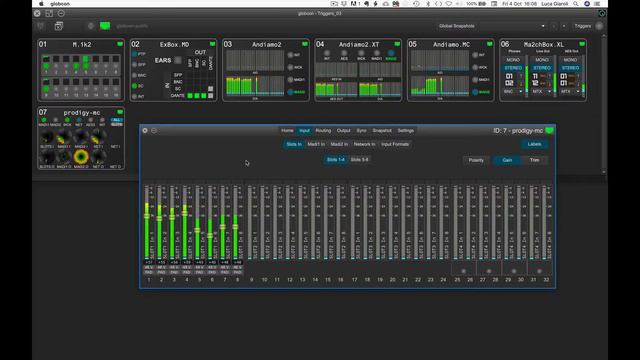Click the vertical scrollbar of the device area

coord(604,104)
